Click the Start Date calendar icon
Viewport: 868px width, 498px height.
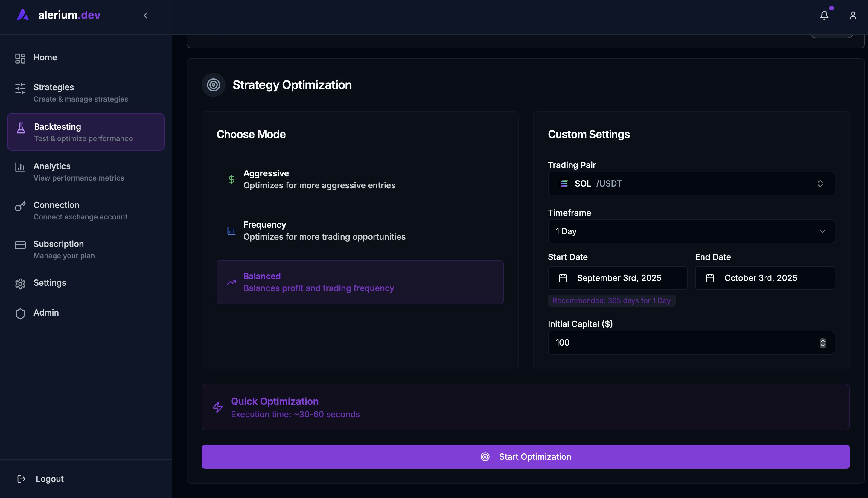pyautogui.click(x=563, y=278)
